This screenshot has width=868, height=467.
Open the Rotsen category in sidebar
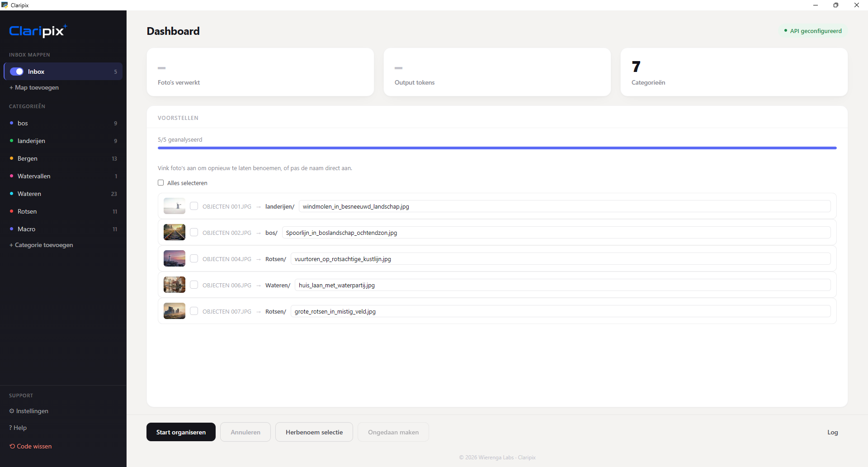[63, 211]
